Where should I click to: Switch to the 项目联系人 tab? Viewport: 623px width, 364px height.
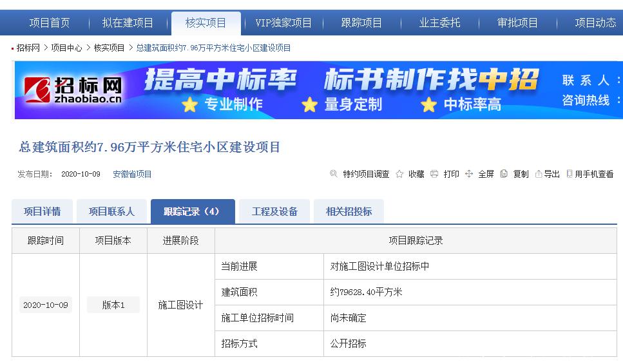pyautogui.click(x=111, y=211)
